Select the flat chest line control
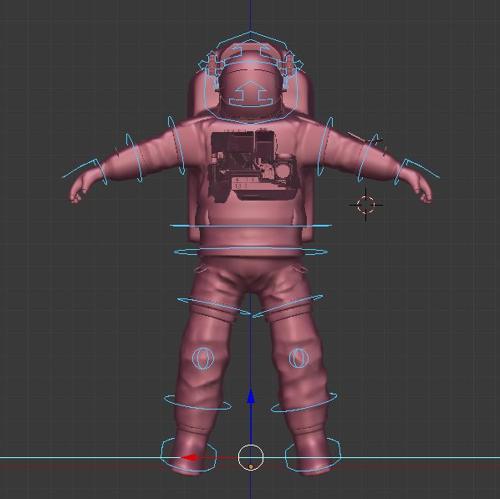Viewport: 500px width, 499px height. click(251, 226)
